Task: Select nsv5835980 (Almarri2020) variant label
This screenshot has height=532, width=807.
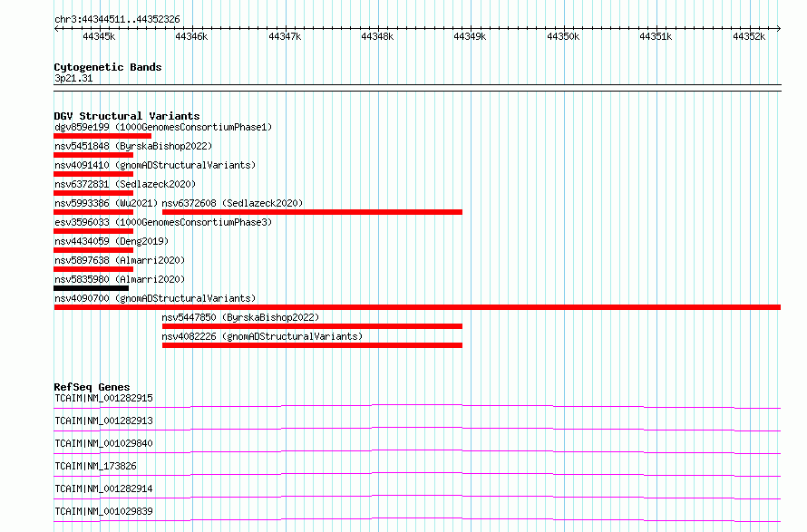Action: tap(120, 279)
